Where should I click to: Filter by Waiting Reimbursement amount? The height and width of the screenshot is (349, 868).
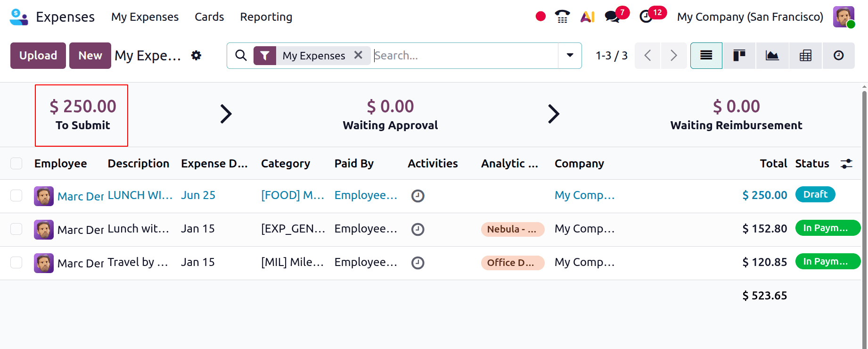click(x=736, y=115)
